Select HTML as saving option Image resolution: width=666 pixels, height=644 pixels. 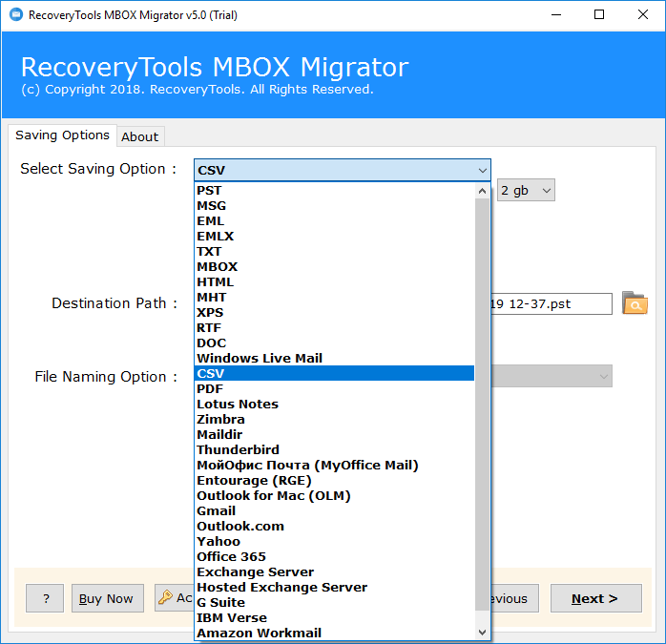(x=335, y=282)
